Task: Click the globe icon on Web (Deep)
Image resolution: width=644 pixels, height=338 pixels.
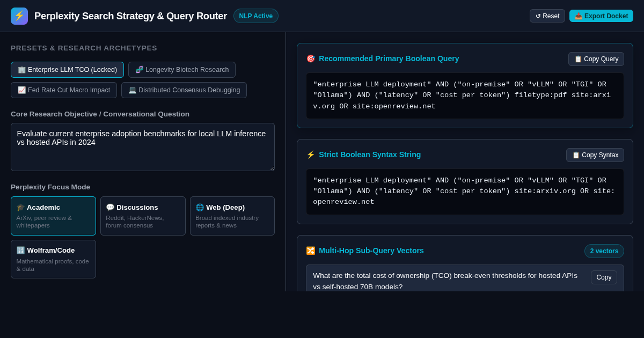Action: tap(200, 208)
